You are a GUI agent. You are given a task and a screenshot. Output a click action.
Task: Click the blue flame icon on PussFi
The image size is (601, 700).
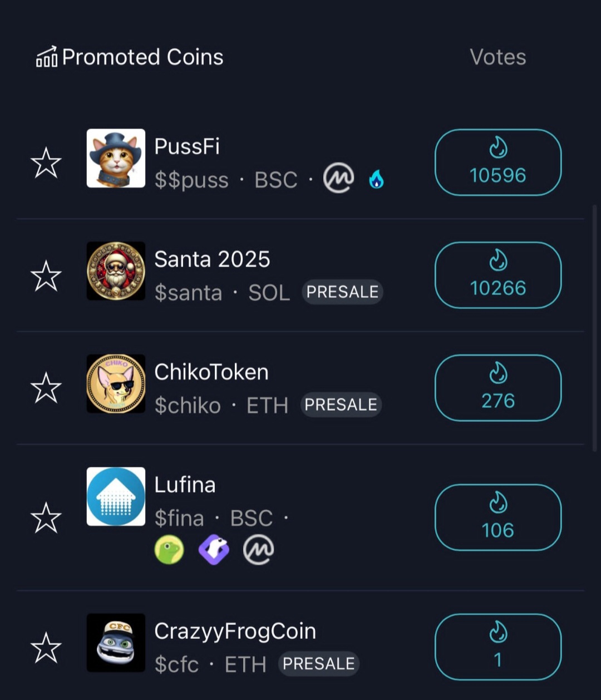tap(377, 179)
